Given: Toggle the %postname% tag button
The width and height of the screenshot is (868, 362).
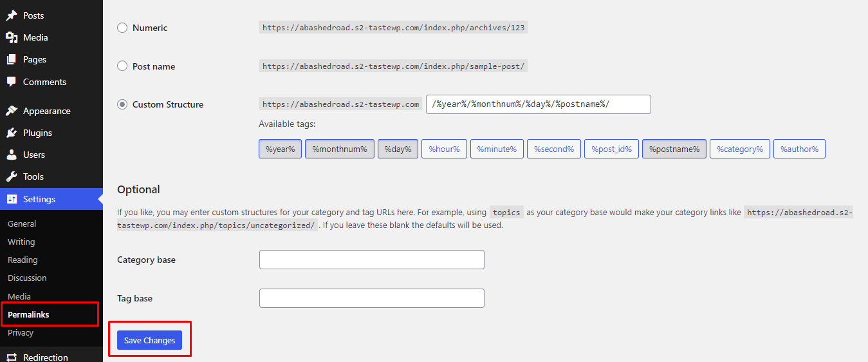Looking at the screenshot, I should 674,149.
